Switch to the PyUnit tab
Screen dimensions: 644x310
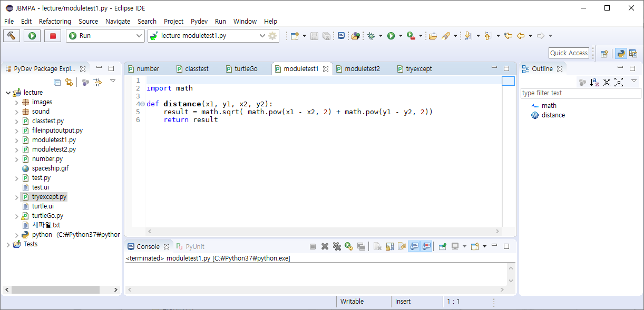coord(190,246)
